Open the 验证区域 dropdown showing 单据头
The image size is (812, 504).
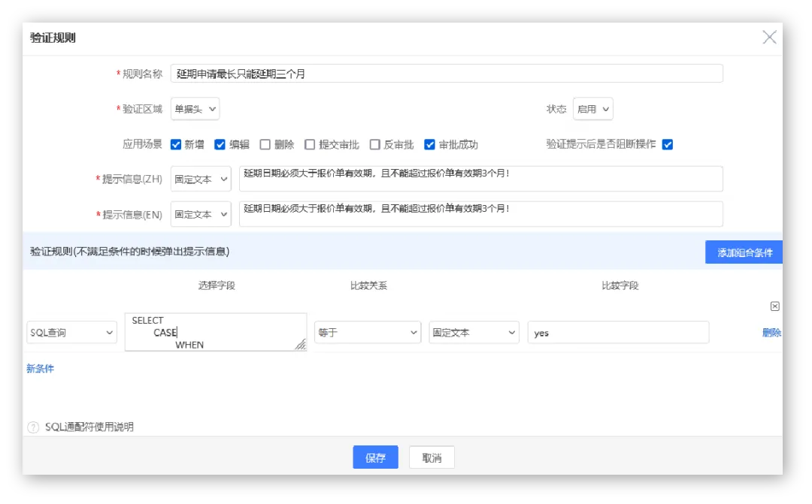click(x=195, y=109)
